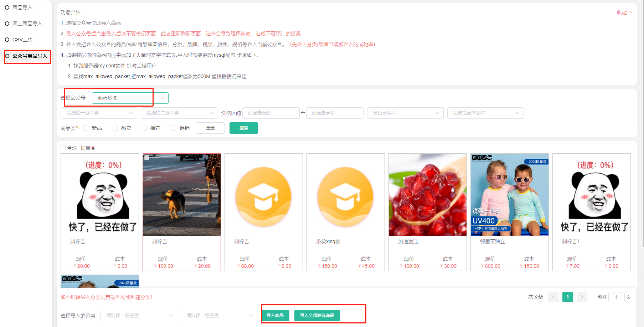
Task: Go to the next page arrow
Action: click(582, 297)
